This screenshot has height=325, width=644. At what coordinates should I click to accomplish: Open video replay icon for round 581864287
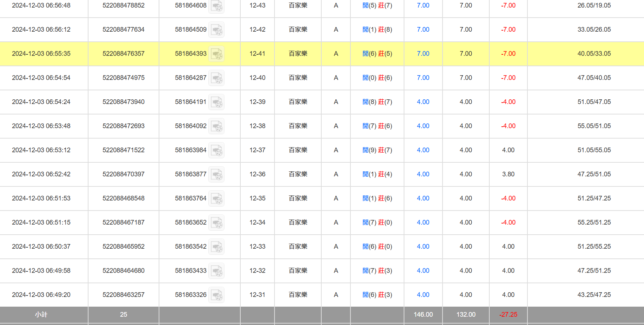point(217,78)
